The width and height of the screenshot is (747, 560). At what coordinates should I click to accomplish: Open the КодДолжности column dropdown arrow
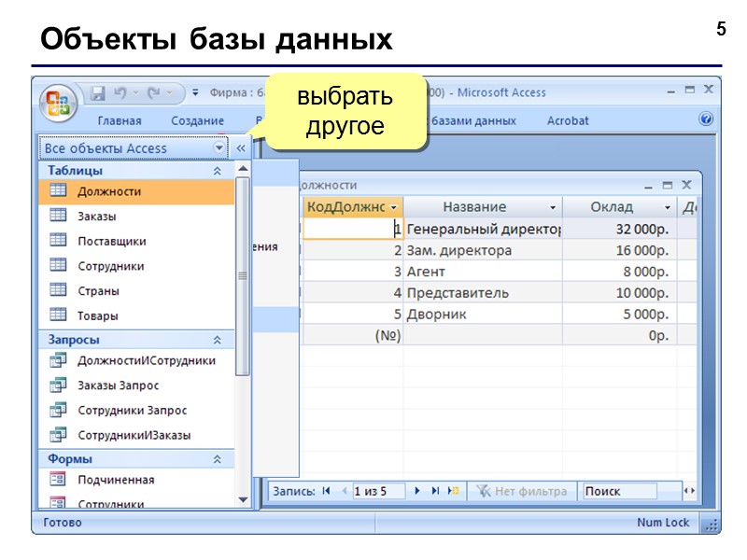tap(394, 207)
